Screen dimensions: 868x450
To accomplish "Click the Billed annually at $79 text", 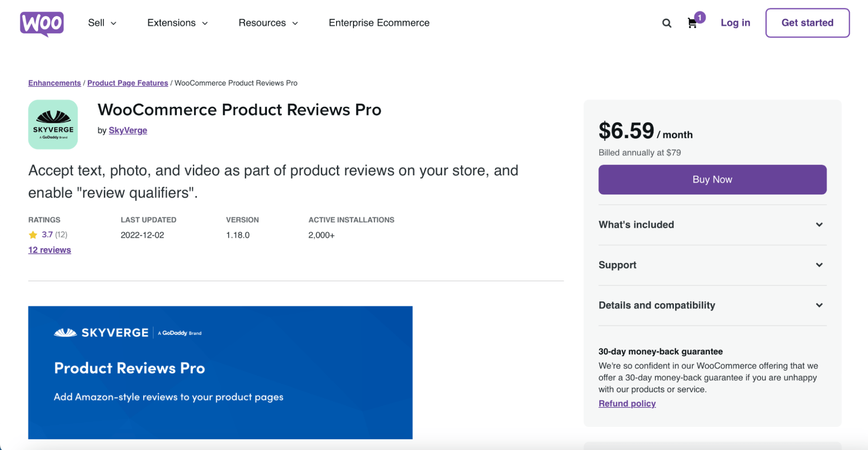I will coord(639,153).
